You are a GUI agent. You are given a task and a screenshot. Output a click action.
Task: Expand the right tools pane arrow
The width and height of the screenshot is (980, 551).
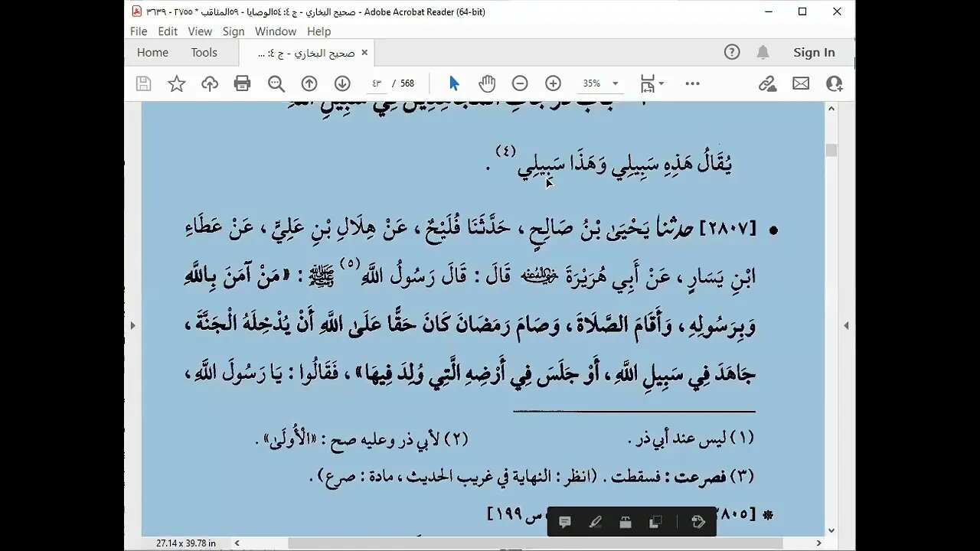(846, 325)
